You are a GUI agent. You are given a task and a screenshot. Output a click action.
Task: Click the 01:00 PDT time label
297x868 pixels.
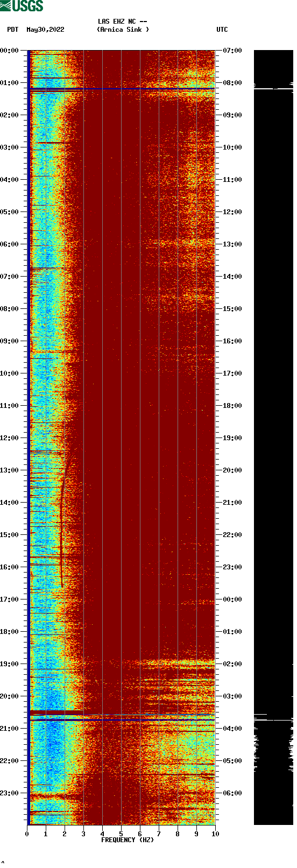coord(9,83)
